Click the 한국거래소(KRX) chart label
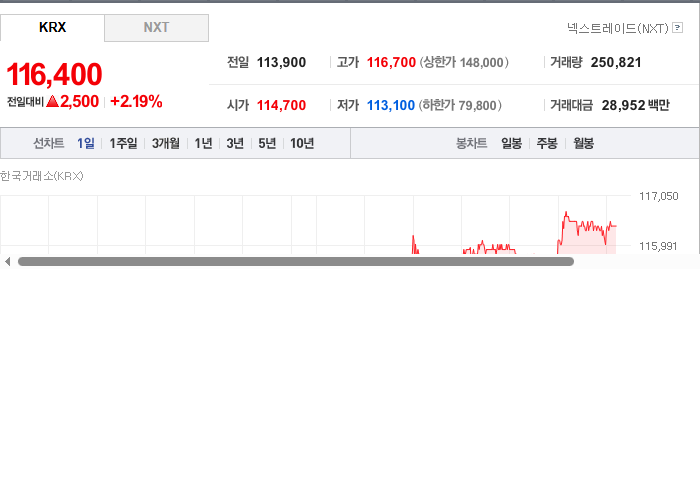Screen dimensions: 700x490 42,176
